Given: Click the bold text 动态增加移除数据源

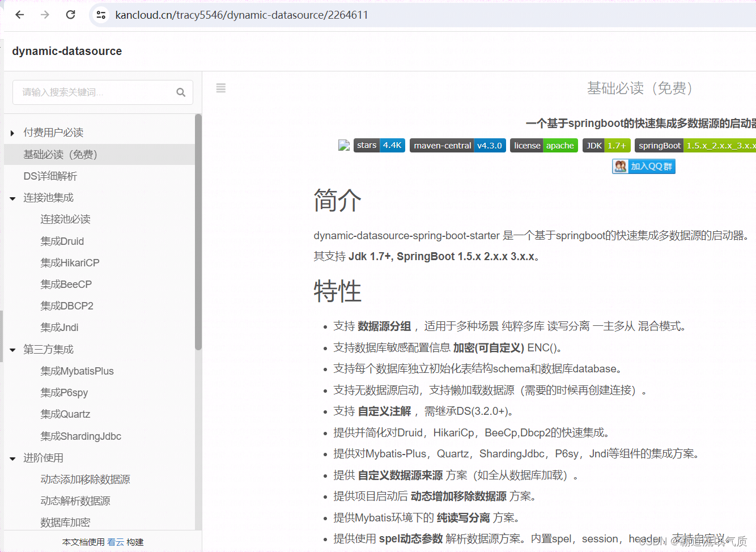Looking at the screenshot, I should coord(458,496).
